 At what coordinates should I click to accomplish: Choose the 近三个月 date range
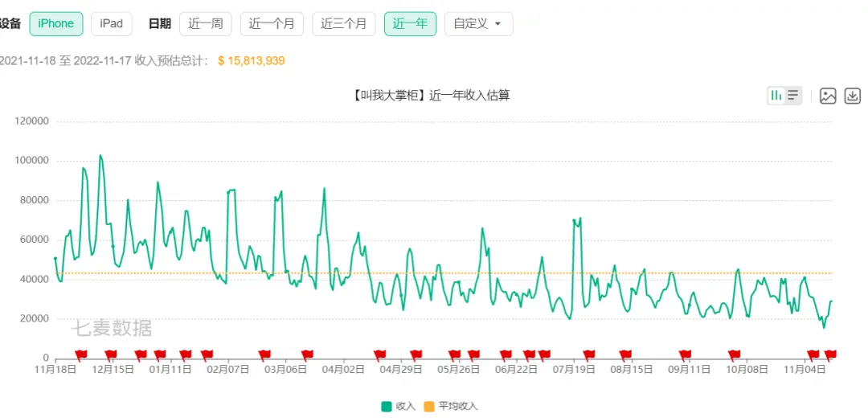[x=344, y=24]
